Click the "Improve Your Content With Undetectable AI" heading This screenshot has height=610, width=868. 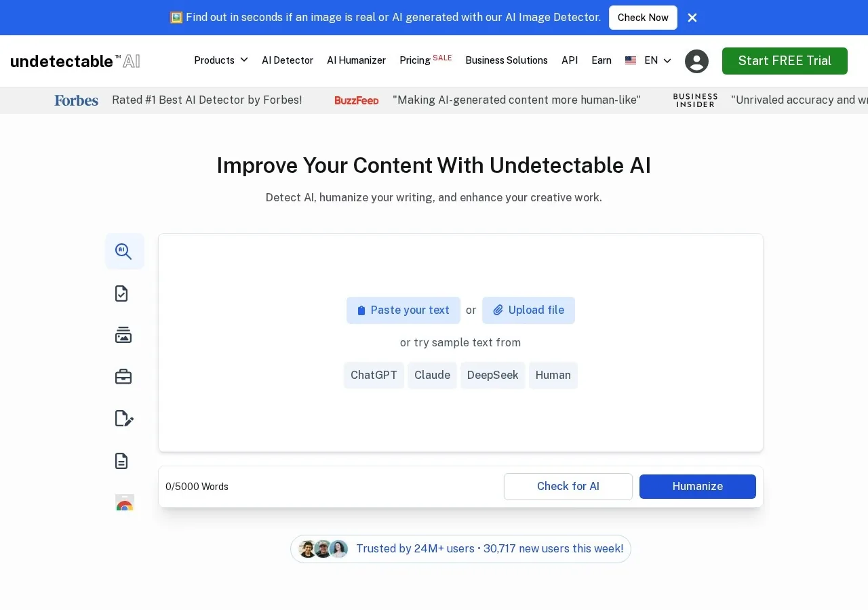(434, 165)
